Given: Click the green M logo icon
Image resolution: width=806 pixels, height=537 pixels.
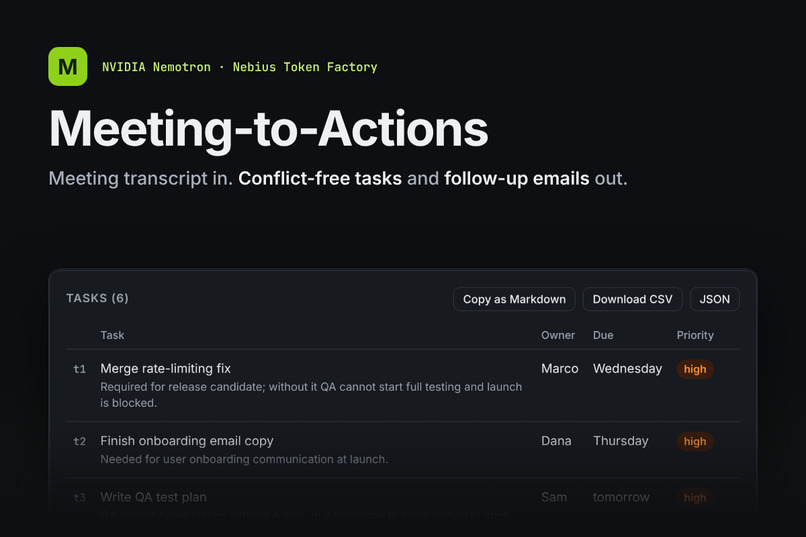Looking at the screenshot, I should tap(68, 66).
